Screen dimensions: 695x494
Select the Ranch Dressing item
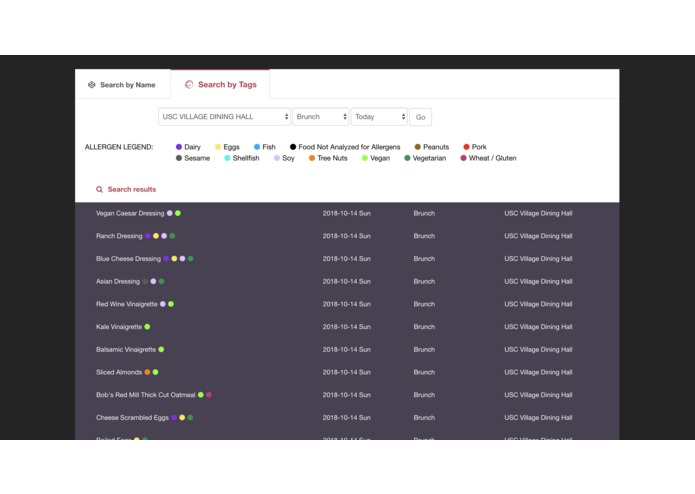[x=119, y=236]
